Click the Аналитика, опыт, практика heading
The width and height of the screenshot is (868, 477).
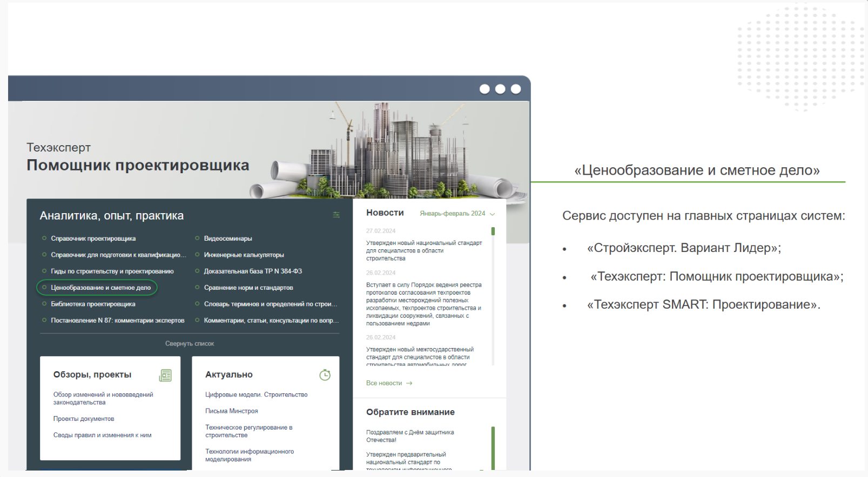(x=112, y=216)
